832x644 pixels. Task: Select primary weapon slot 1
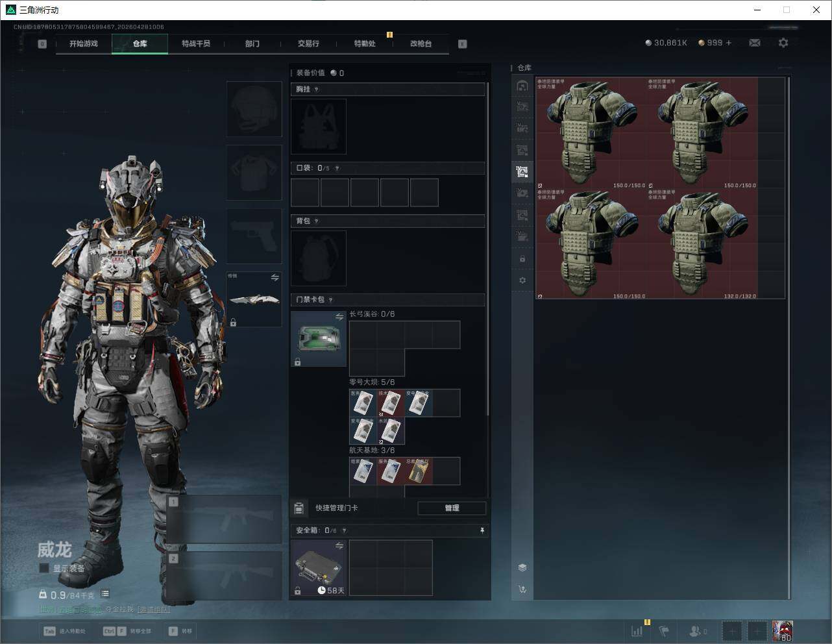coord(225,520)
